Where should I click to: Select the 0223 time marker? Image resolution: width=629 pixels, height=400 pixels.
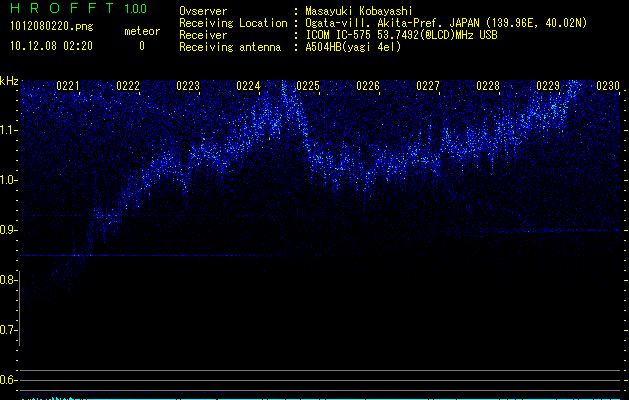(x=188, y=86)
